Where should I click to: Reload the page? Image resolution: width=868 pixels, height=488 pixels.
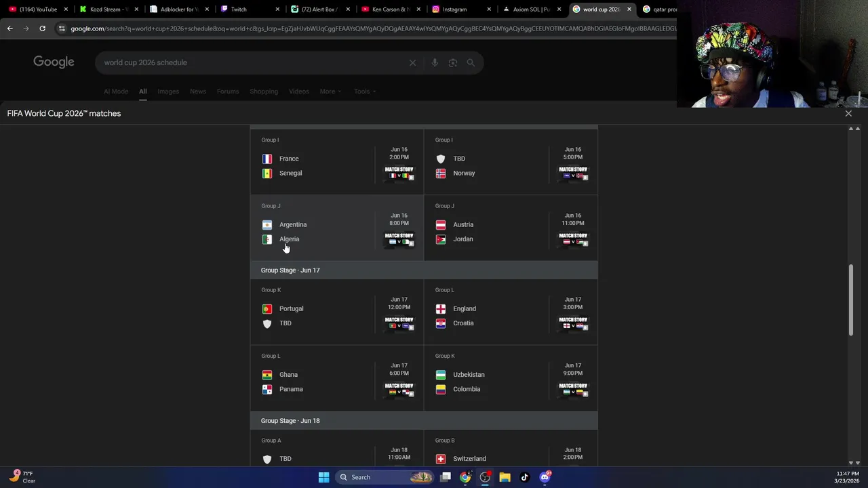[x=42, y=28]
